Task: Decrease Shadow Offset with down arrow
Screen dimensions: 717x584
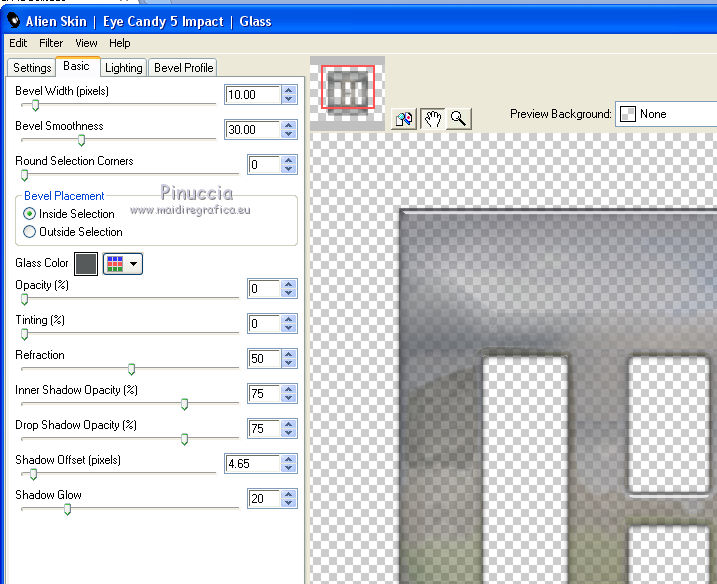Action: pos(289,468)
